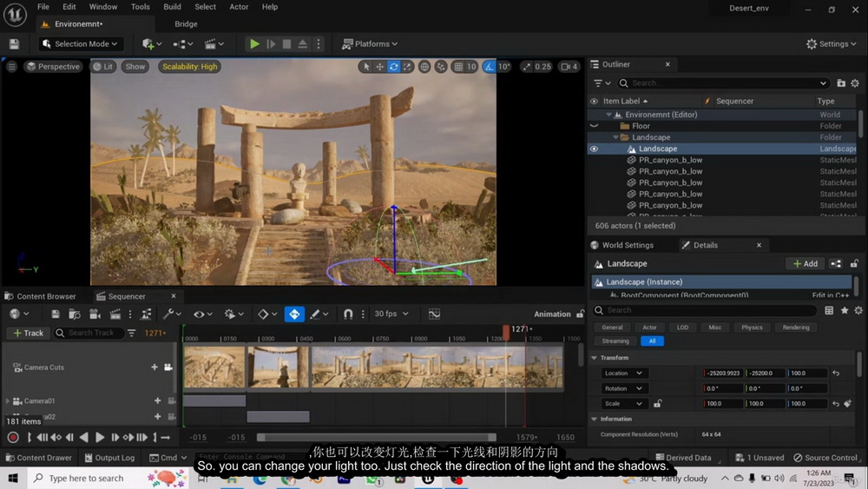
Task: Open Sequencer wrench actions menu
Action: (x=173, y=314)
